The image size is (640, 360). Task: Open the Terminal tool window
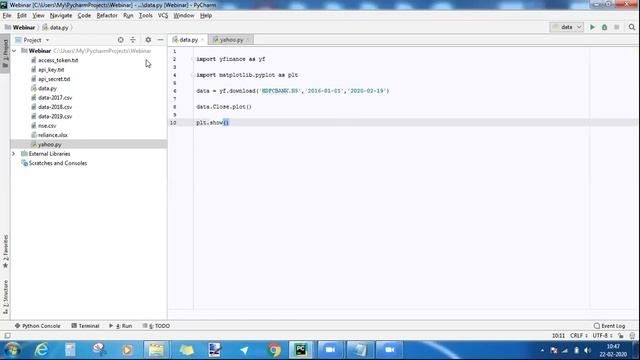[x=85, y=326]
